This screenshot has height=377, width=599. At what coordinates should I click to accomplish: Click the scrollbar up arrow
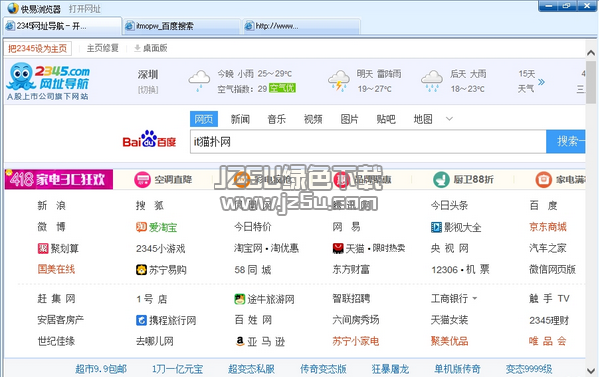(591, 53)
